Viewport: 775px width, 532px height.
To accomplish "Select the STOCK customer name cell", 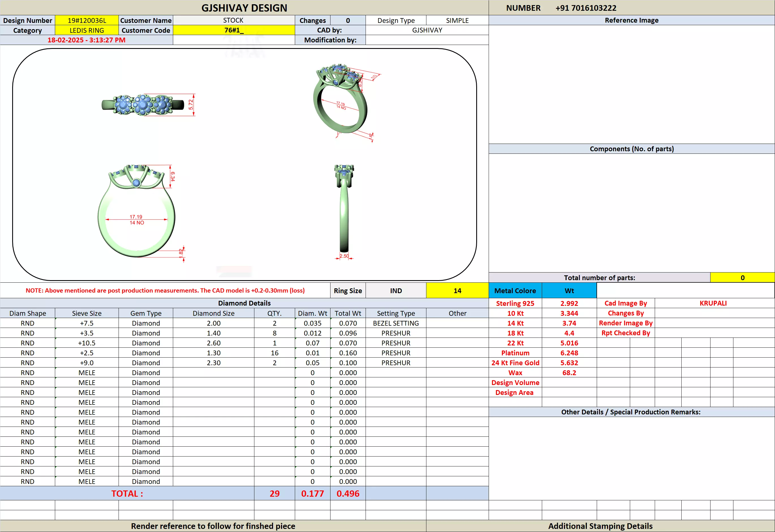I will (x=233, y=20).
